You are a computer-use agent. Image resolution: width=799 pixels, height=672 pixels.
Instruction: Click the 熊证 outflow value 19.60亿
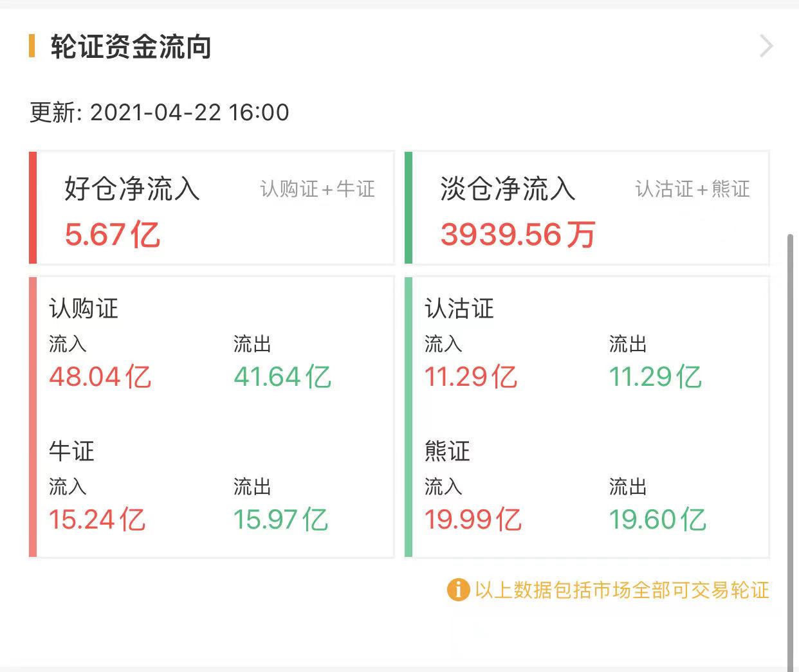(x=657, y=520)
